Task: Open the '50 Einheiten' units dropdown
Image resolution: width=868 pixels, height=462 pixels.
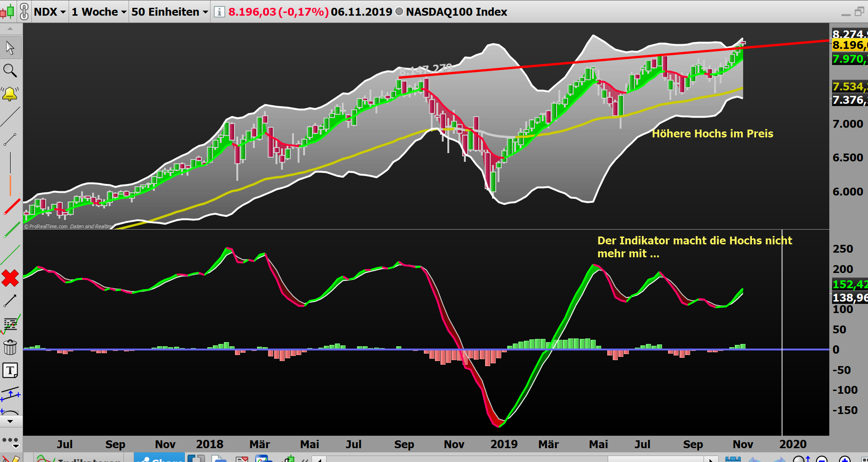Action: [x=170, y=12]
